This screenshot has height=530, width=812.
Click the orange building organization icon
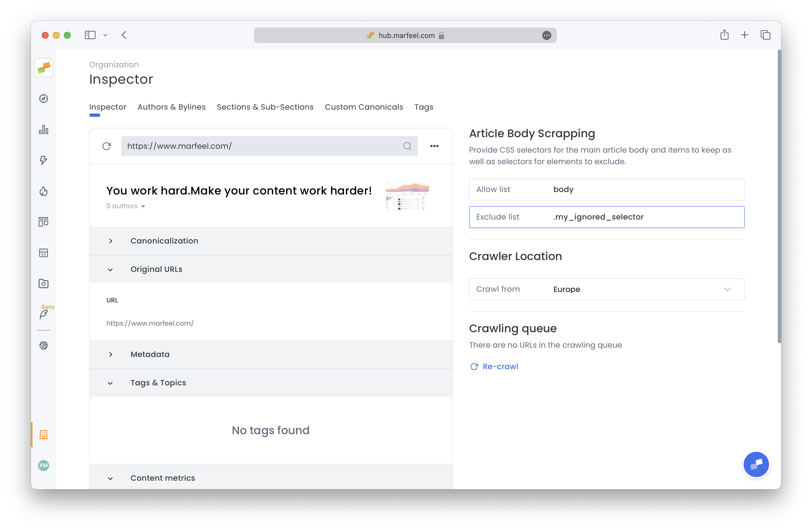[x=43, y=435]
